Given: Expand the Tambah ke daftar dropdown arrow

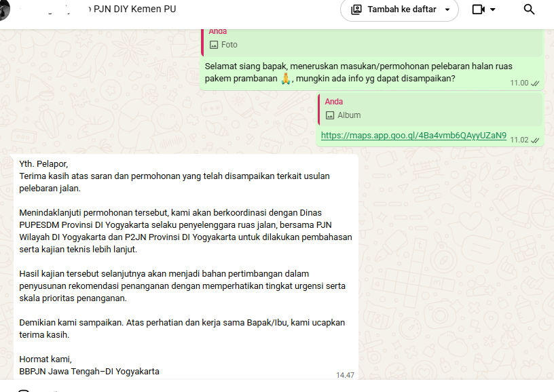Looking at the screenshot, I should coord(447,9).
